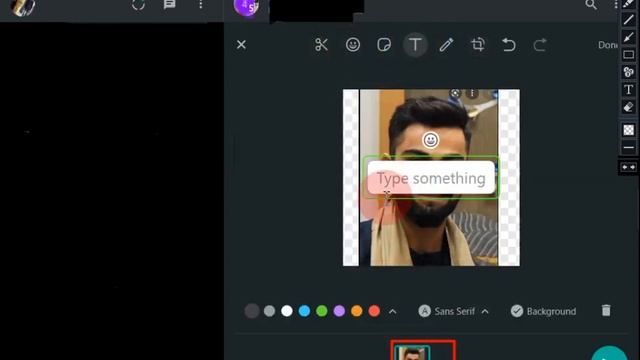Image resolution: width=640 pixels, height=360 pixels.
Task: Redo the last edit
Action: pos(540,44)
